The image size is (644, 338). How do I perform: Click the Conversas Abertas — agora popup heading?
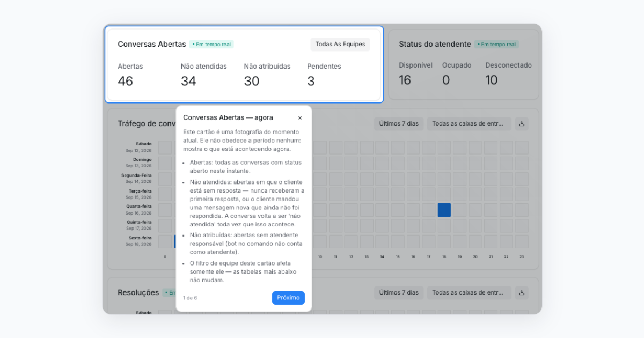pyautogui.click(x=228, y=117)
